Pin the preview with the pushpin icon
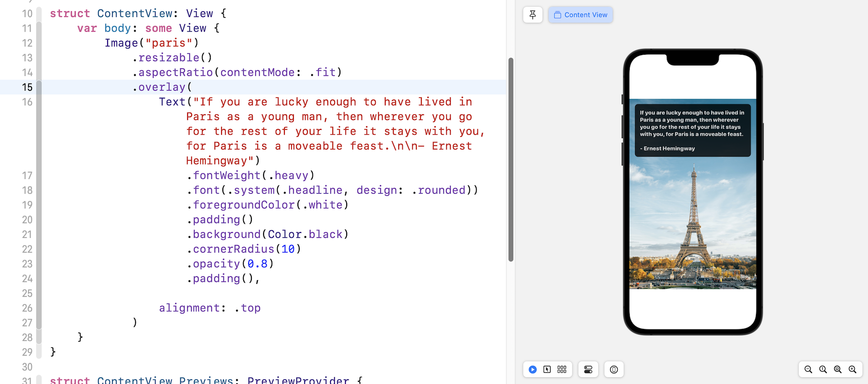The width and height of the screenshot is (868, 384). point(533,15)
